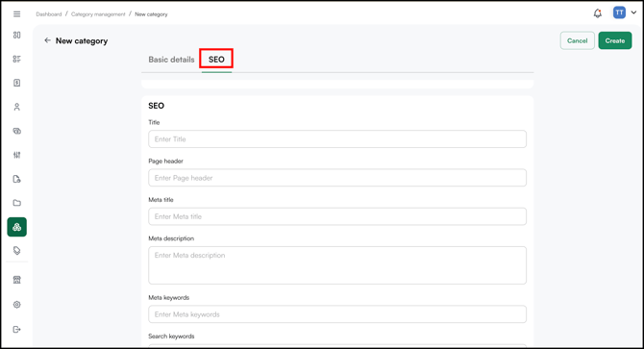Open the Category management breadcrumb link

pos(98,14)
